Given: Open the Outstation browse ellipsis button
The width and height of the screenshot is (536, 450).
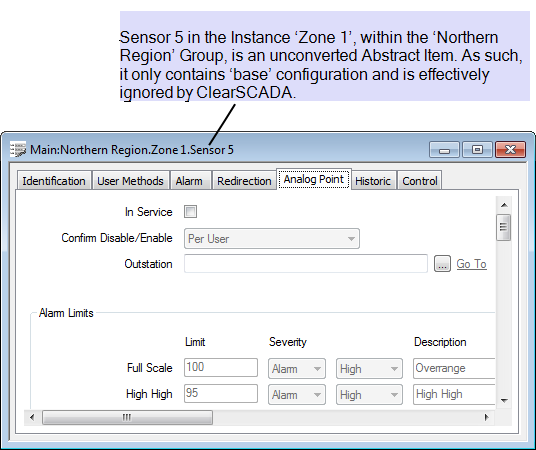Looking at the screenshot, I should (442, 264).
